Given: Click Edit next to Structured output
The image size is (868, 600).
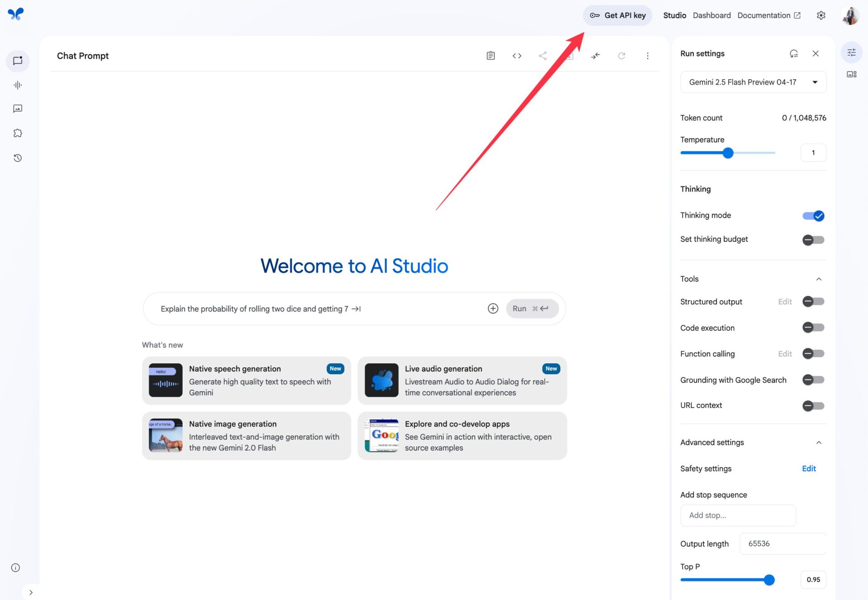Looking at the screenshot, I should 785,302.
